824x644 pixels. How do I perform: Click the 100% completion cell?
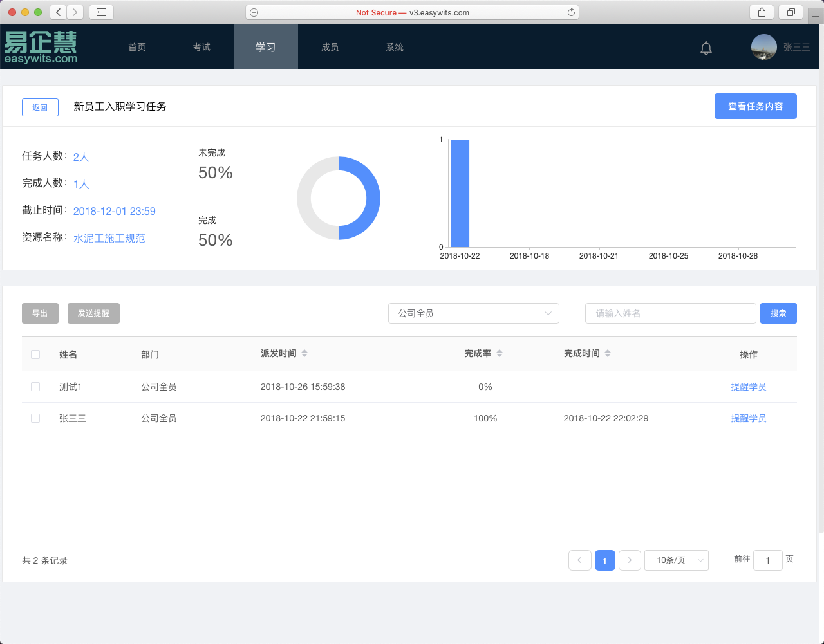(x=485, y=418)
